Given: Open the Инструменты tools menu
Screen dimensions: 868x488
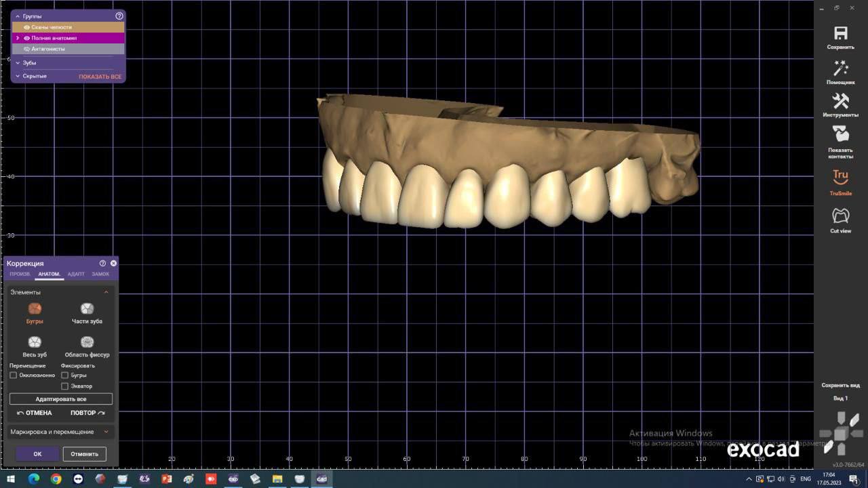Looking at the screenshot, I should [x=840, y=102].
